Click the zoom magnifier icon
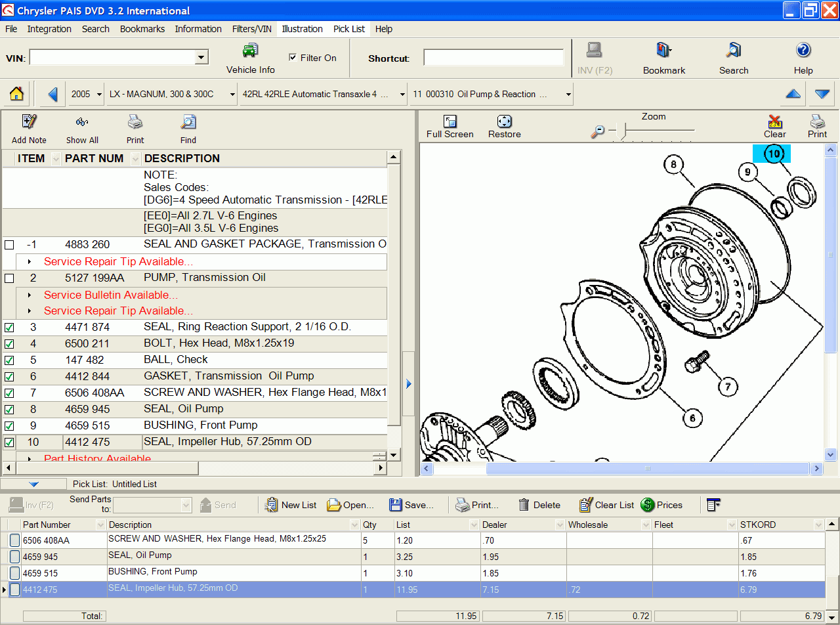 (x=598, y=131)
